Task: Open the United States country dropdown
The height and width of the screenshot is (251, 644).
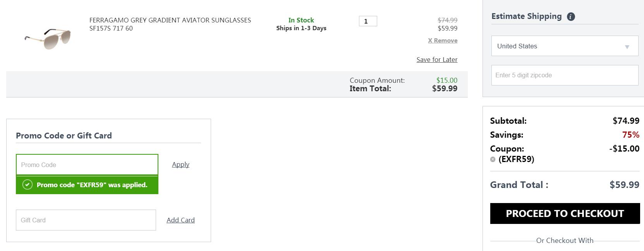Action: click(565, 46)
